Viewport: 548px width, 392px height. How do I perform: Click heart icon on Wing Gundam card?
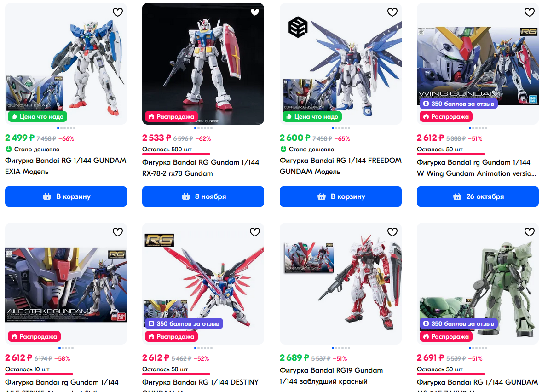coord(530,12)
